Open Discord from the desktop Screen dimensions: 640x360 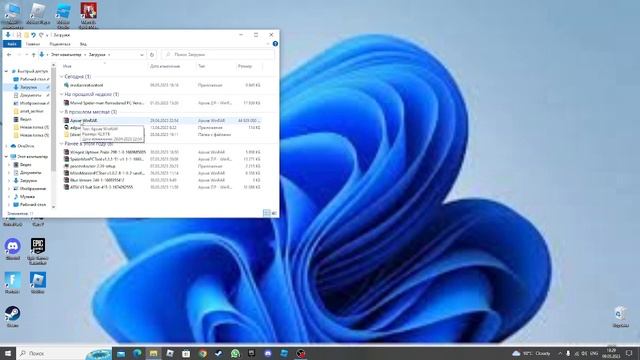13,249
